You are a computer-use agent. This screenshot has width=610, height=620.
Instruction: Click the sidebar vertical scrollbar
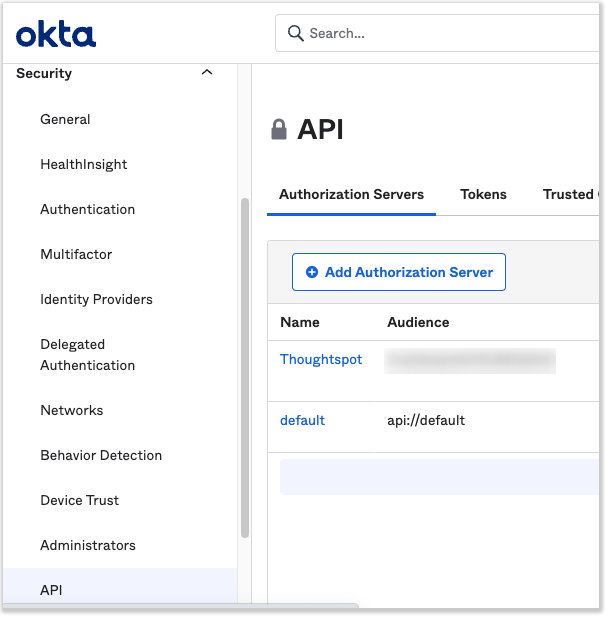pyautogui.click(x=245, y=368)
